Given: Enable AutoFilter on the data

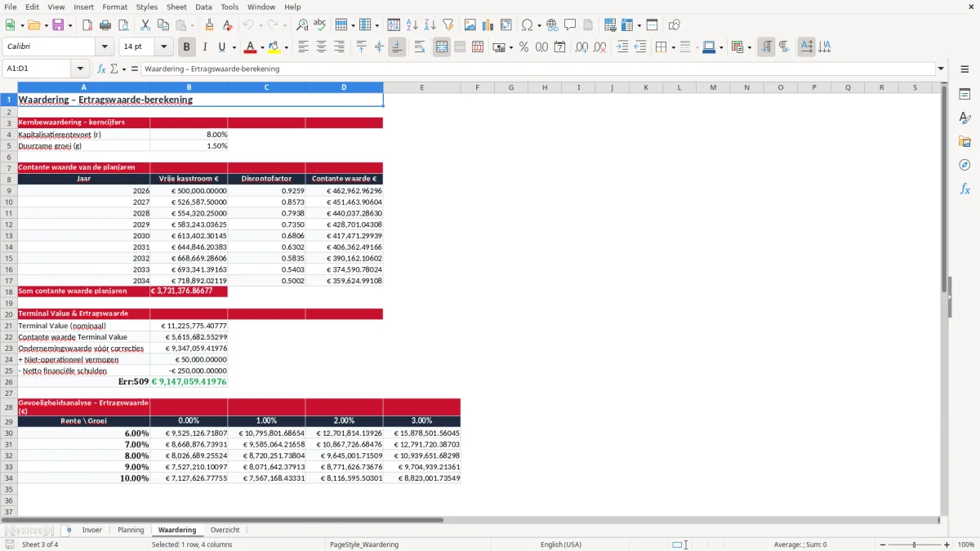Looking at the screenshot, I should tap(448, 25).
